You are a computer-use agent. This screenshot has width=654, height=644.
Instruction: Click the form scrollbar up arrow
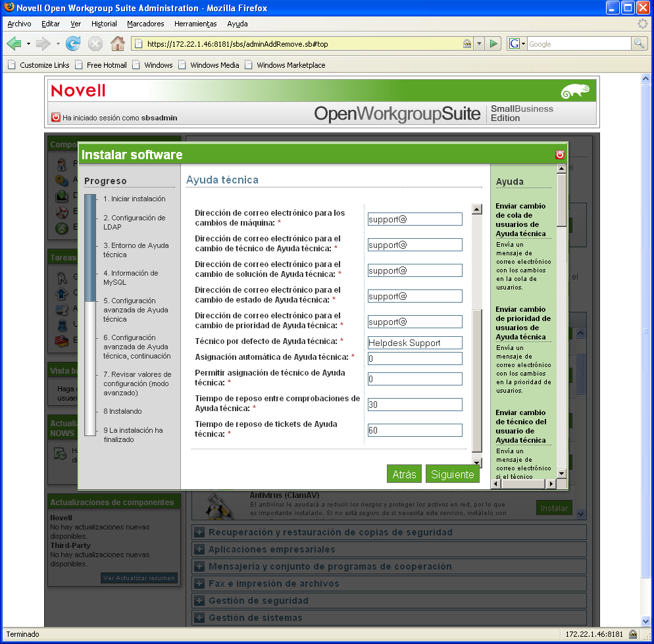pos(477,209)
